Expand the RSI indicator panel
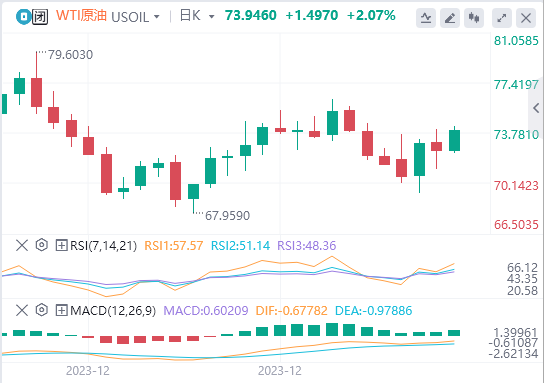Viewport: 544px width, 383px height. point(61,246)
